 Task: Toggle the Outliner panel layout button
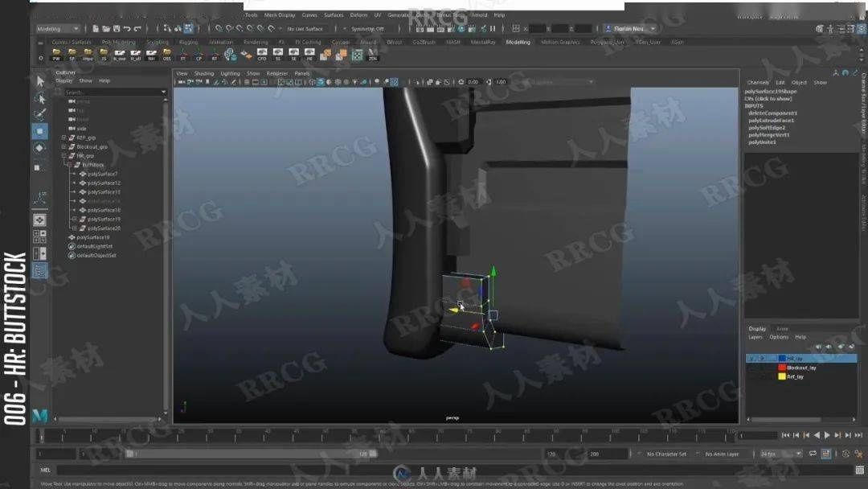click(40, 270)
